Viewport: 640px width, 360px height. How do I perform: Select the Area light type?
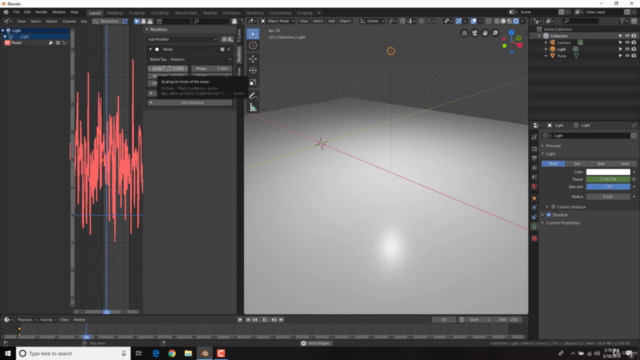pyautogui.click(x=624, y=164)
